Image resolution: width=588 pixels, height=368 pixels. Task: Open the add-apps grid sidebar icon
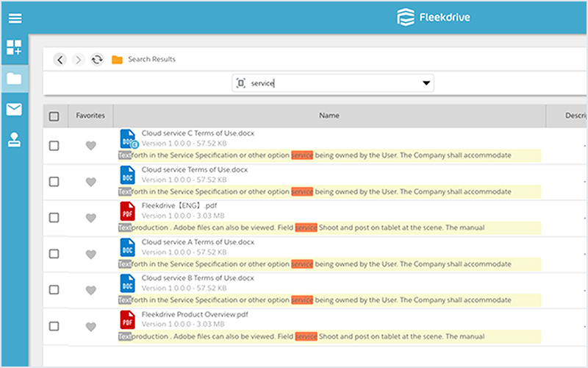pos(14,48)
